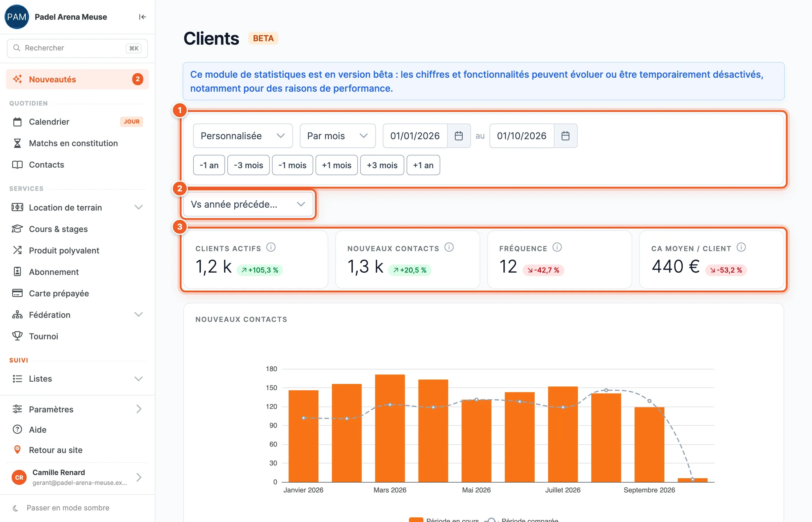Click the Nouveautés sparkle icon
Screen dimensions: 812x522
point(18,79)
